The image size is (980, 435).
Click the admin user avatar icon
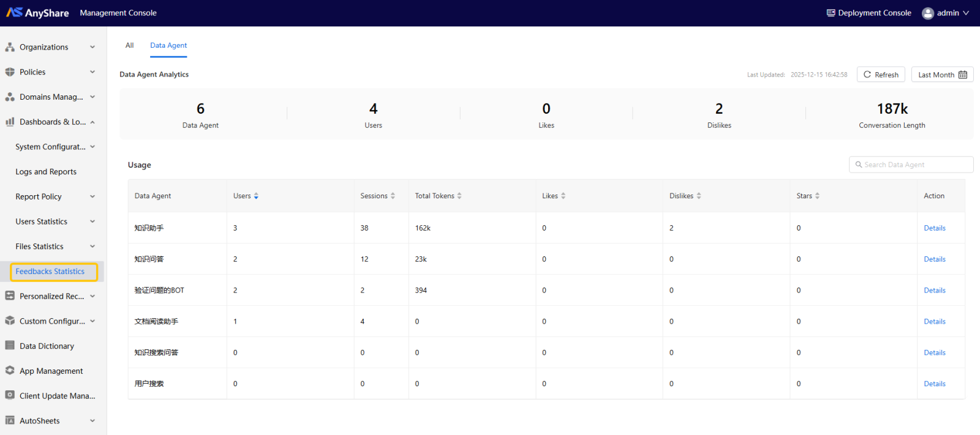928,13
